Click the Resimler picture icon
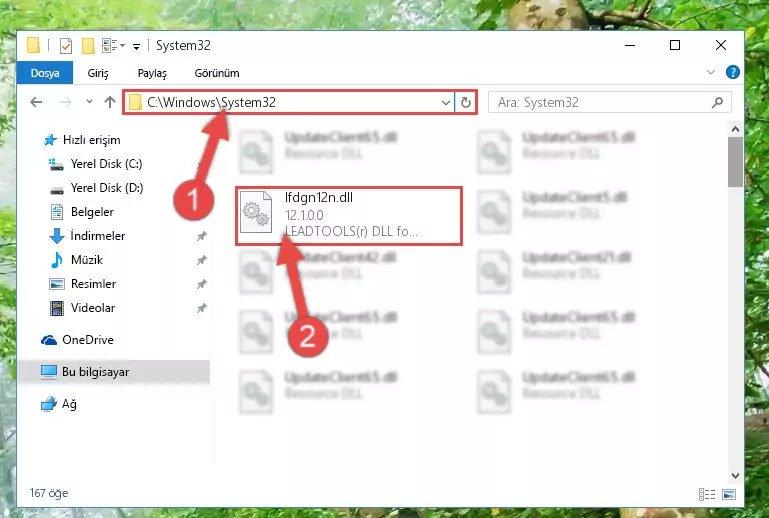This screenshot has width=769, height=518. [57, 284]
